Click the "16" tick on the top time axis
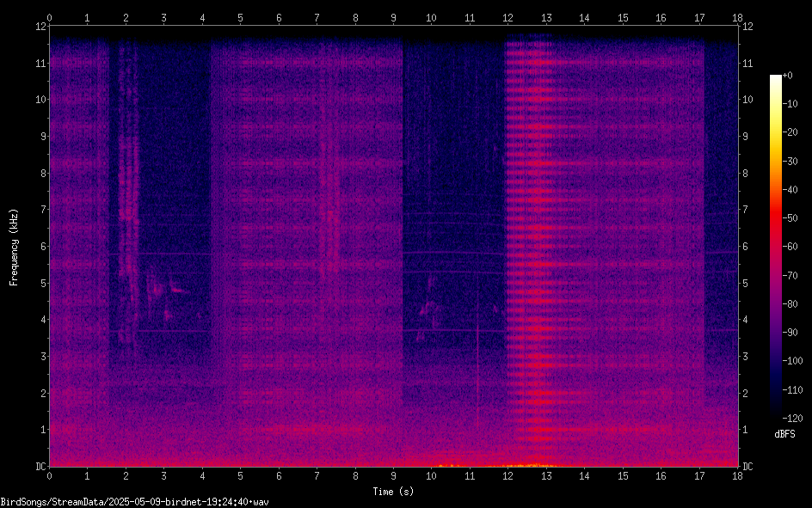The height and width of the screenshot is (508, 812). coord(661,18)
